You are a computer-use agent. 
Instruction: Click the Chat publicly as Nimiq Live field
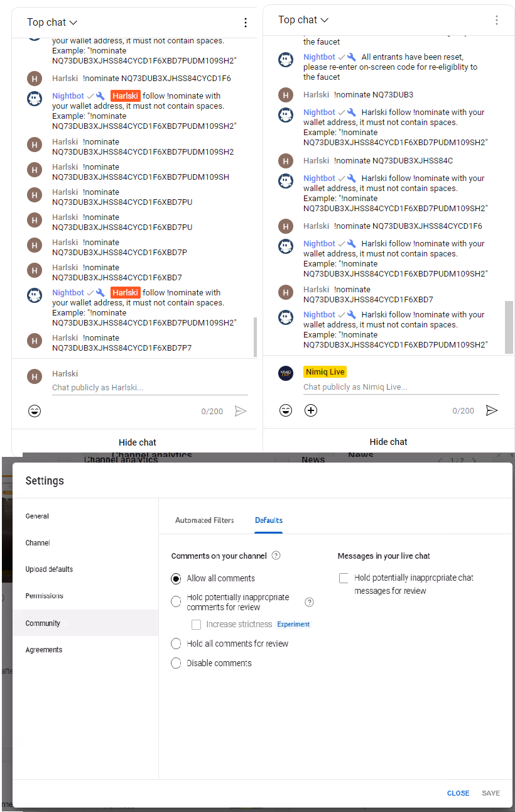tap(401, 387)
